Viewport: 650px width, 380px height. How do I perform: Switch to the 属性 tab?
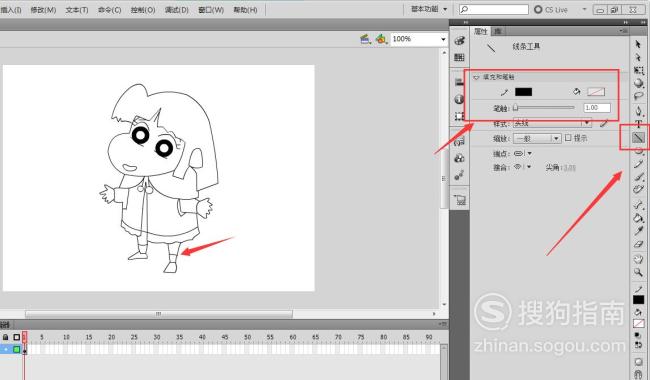point(480,31)
